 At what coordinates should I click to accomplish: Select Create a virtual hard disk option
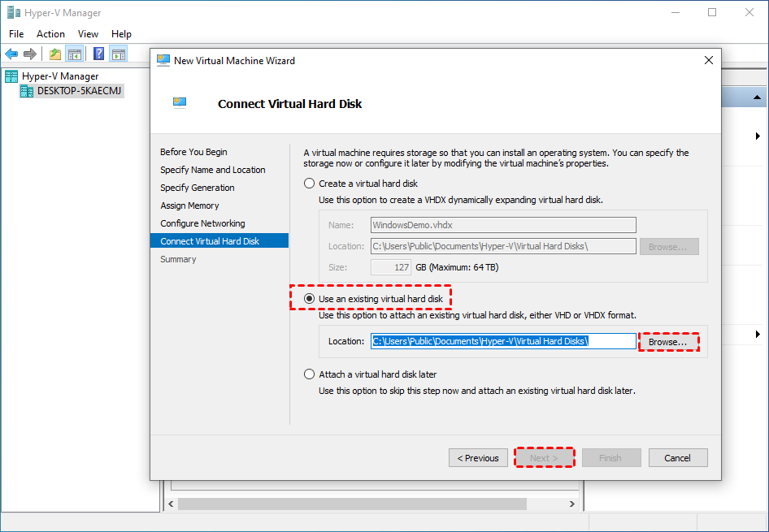point(309,184)
